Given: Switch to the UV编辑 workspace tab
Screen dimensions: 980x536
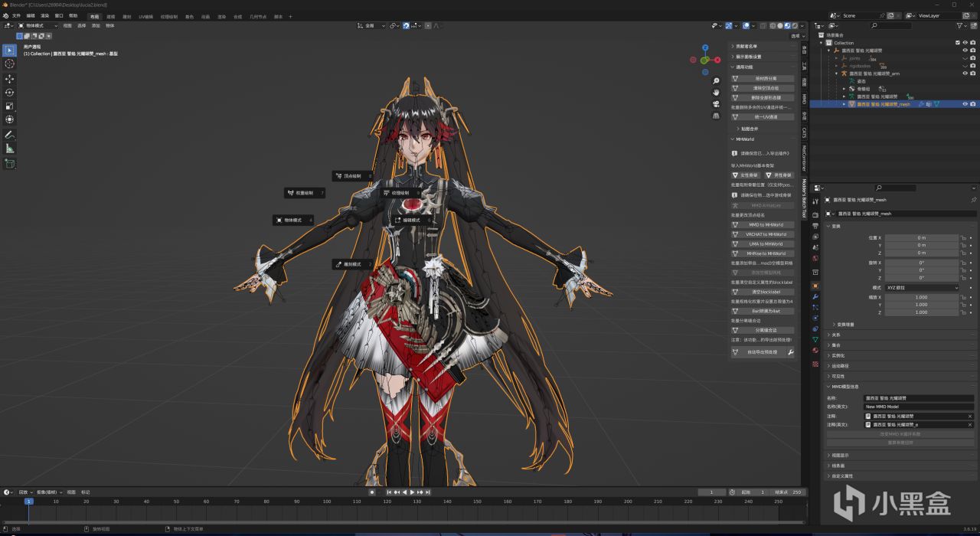Looking at the screenshot, I should coord(145,16).
